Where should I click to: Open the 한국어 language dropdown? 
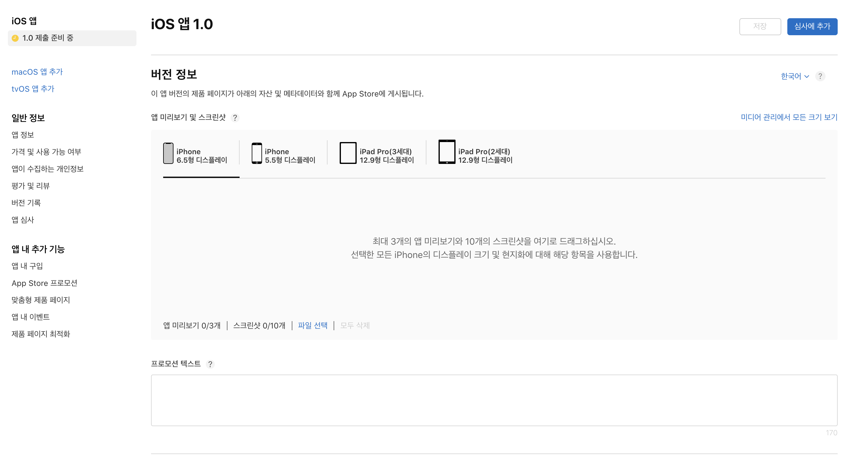click(x=795, y=76)
